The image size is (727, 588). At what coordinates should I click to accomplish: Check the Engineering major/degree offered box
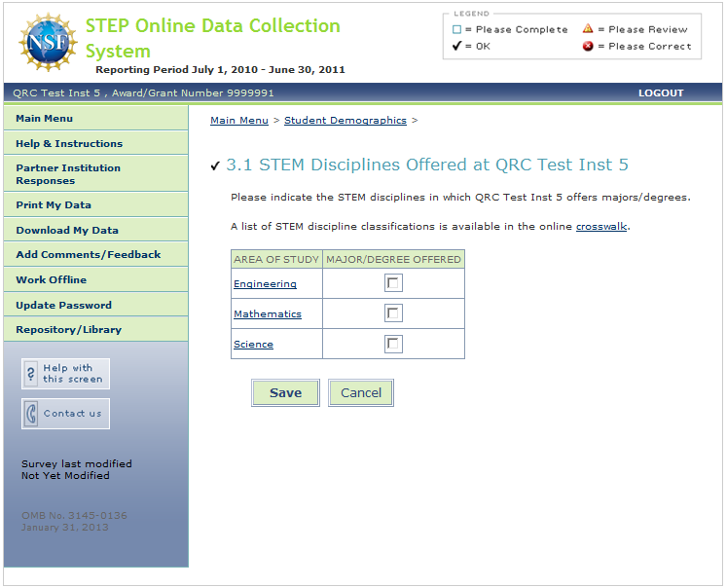click(393, 283)
